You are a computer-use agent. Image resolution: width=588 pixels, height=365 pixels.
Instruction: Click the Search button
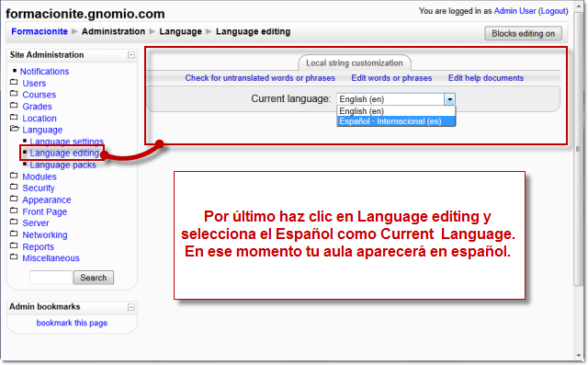click(94, 278)
